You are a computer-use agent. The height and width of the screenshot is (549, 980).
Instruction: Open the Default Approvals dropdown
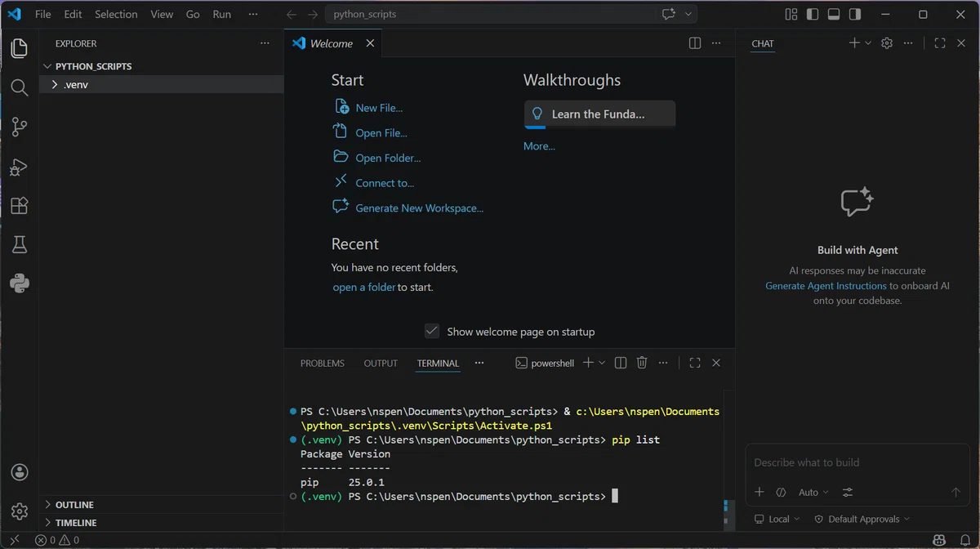862,519
